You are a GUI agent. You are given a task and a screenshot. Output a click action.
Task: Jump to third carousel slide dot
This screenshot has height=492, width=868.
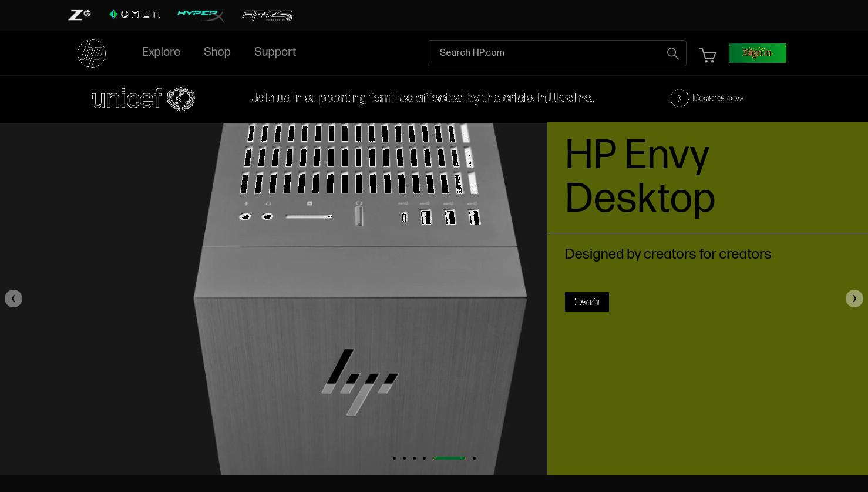[414, 458]
